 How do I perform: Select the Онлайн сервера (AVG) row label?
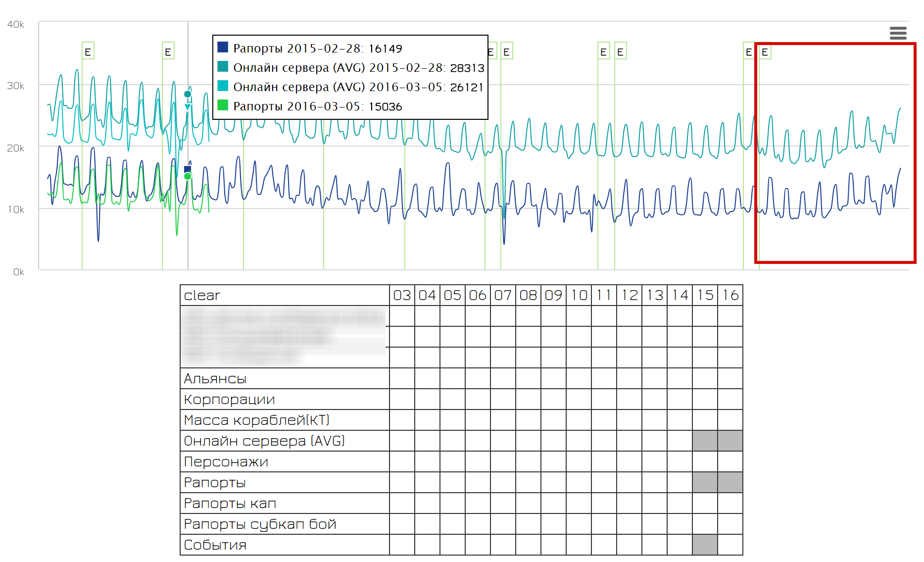click(x=285, y=441)
